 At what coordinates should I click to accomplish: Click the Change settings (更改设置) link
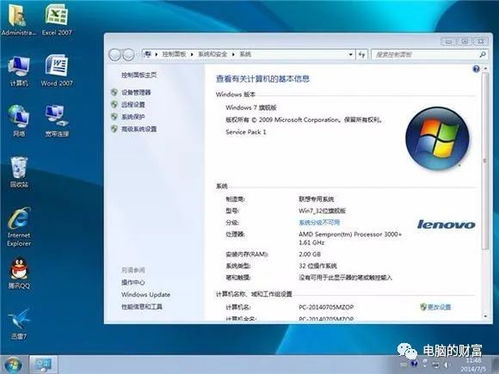(x=439, y=307)
